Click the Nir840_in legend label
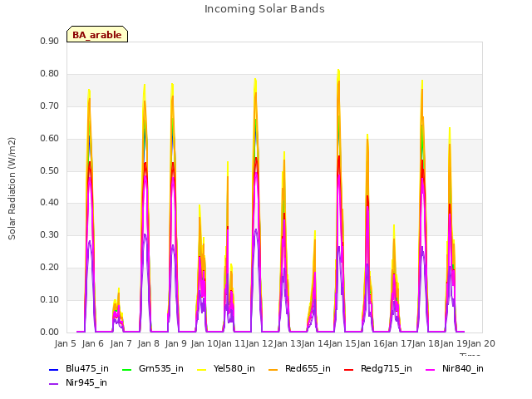This screenshot has width=532, height=399. (463, 369)
